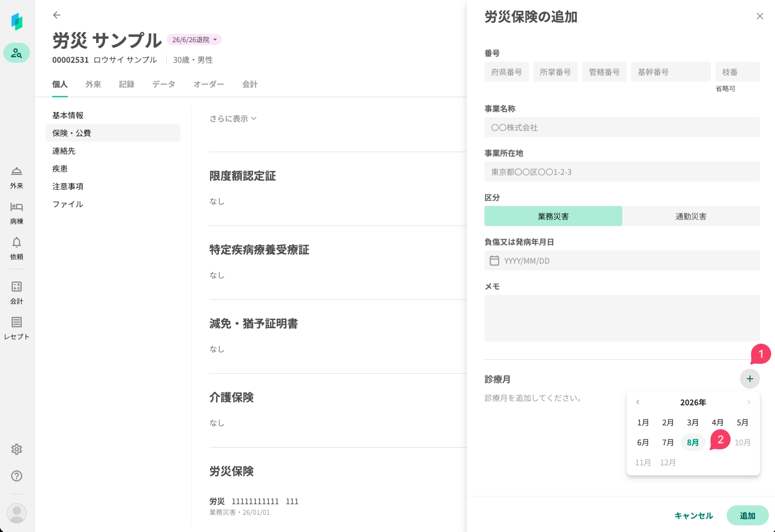This screenshot has height=532, width=775.
Task: Open existing 労災 11111111111 entry
Action: (254, 506)
